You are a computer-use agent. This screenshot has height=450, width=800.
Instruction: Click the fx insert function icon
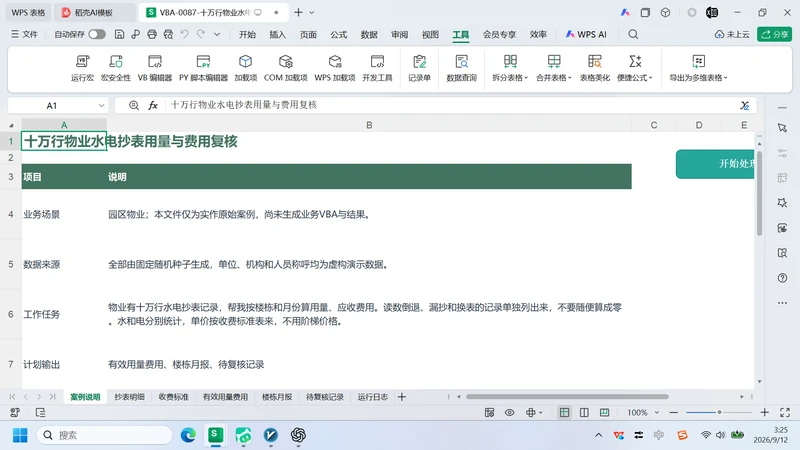click(153, 105)
